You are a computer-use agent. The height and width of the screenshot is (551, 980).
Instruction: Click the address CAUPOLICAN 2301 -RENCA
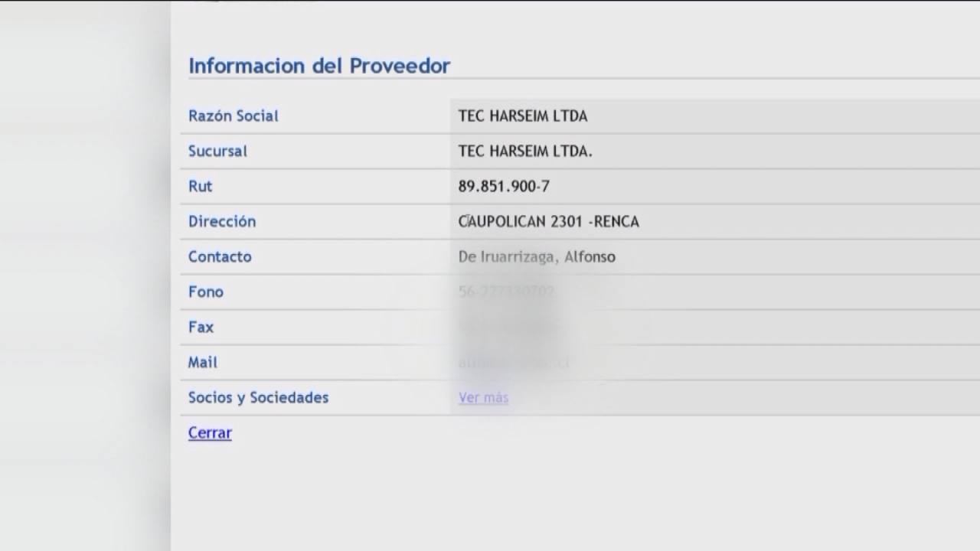tap(548, 221)
